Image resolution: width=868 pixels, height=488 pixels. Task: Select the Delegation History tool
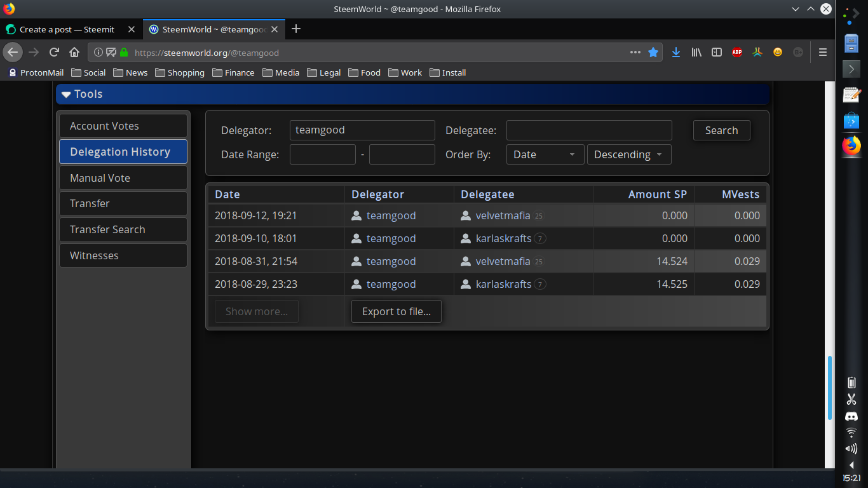click(x=123, y=152)
